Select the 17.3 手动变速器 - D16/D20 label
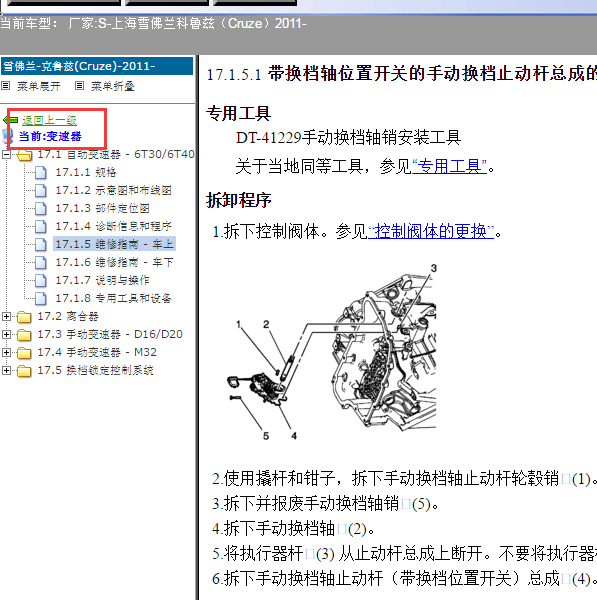The height and width of the screenshot is (600, 597). 110,334
